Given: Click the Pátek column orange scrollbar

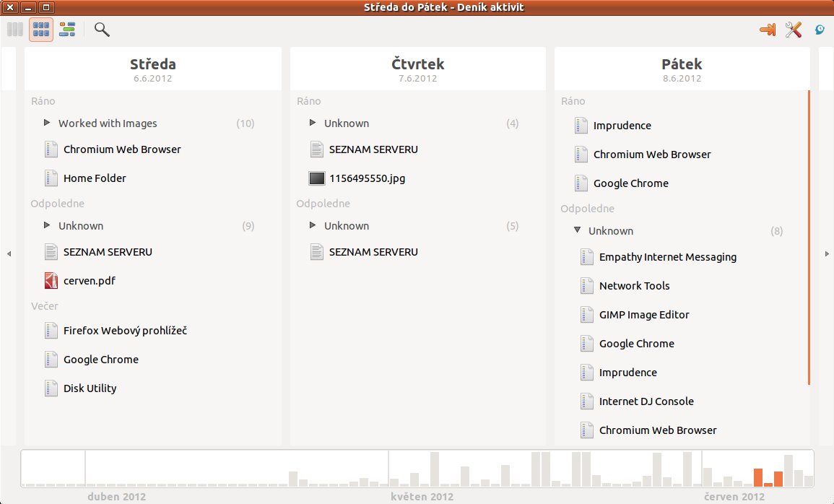Looking at the screenshot, I should click(809, 238).
